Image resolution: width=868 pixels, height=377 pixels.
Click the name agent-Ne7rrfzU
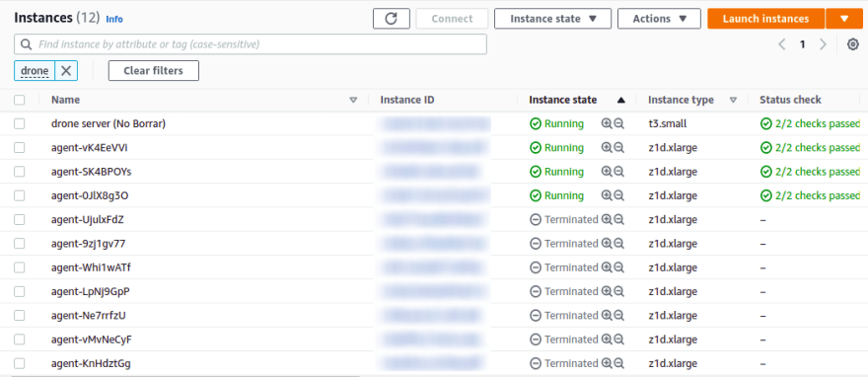tap(89, 316)
